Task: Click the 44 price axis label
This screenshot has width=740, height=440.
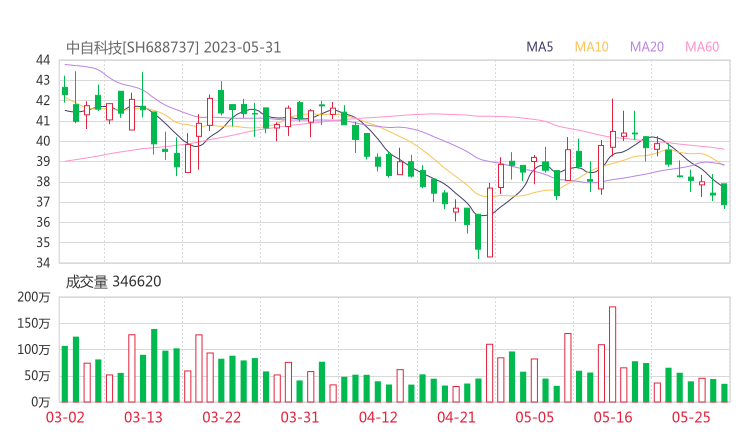Action: click(x=43, y=60)
